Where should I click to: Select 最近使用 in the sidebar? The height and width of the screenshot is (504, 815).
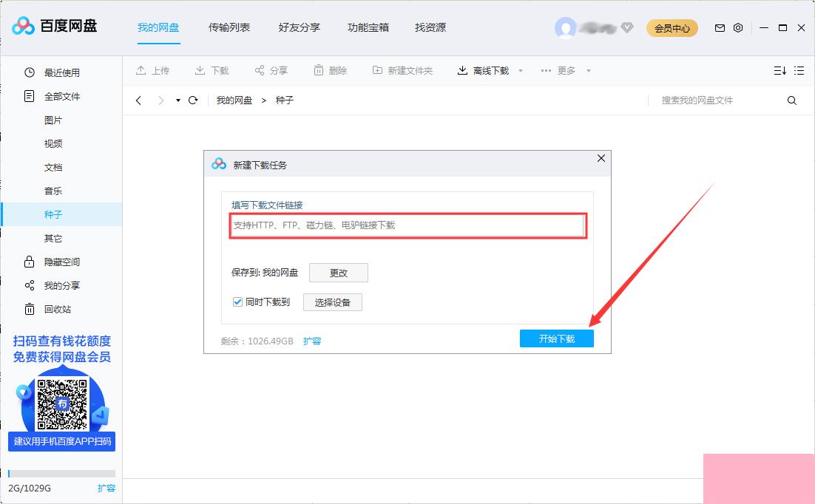[x=61, y=72]
